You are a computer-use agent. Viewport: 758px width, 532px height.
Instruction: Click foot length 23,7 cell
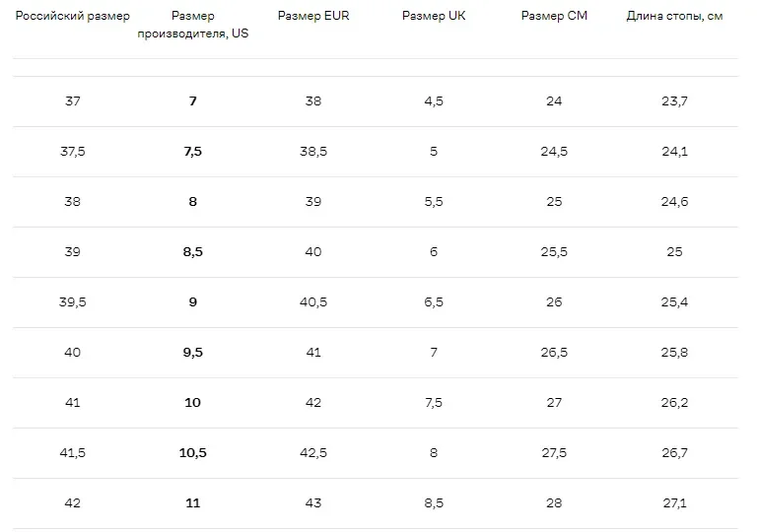674,101
